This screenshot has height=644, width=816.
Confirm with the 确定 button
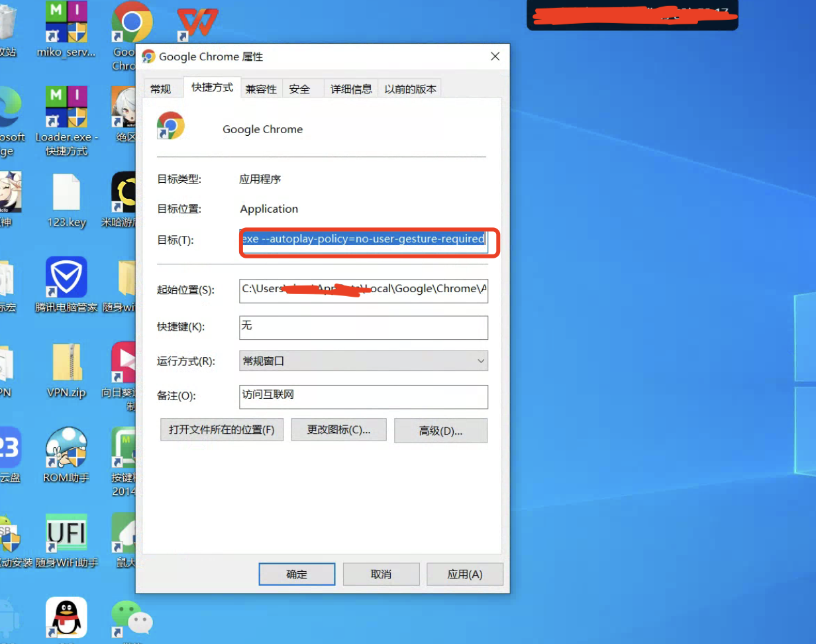click(x=297, y=574)
